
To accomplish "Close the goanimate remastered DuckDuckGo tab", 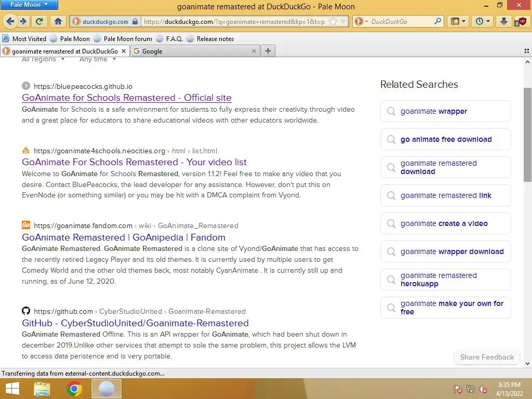I will click(124, 51).
